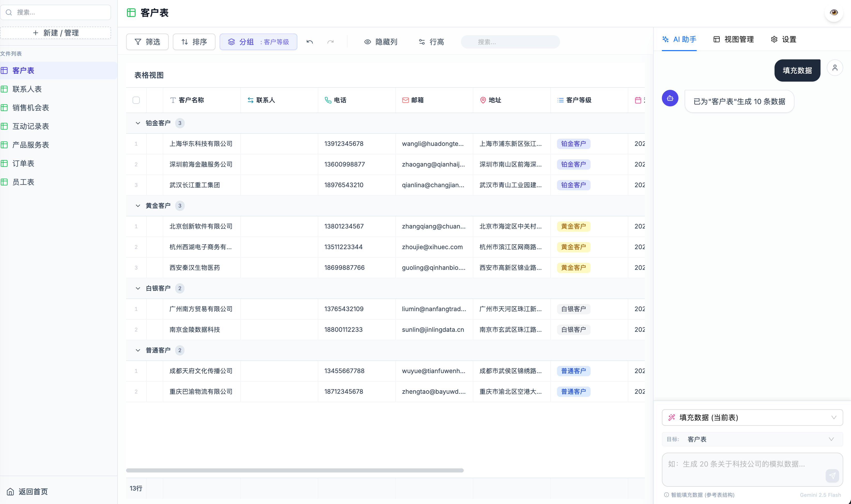The width and height of the screenshot is (851, 504).
Task: Switch to the 视图管理 tab
Action: click(733, 40)
